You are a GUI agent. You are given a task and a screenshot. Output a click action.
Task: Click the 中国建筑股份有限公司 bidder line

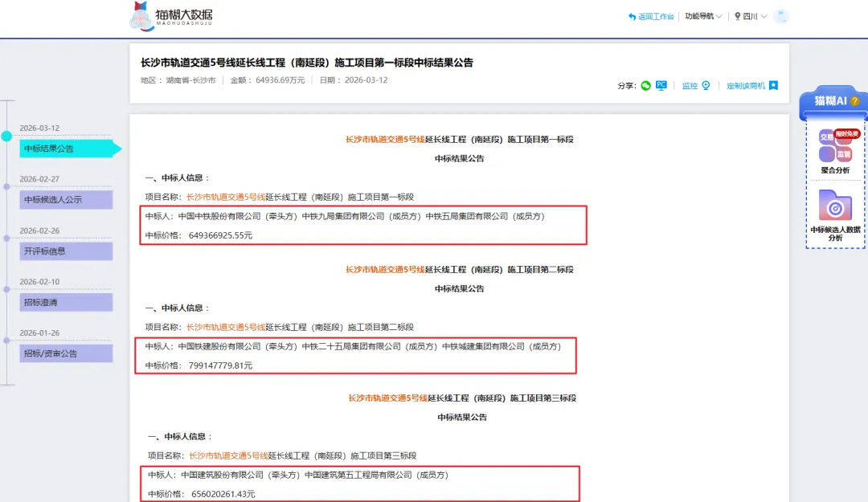[x=298, y=475]
